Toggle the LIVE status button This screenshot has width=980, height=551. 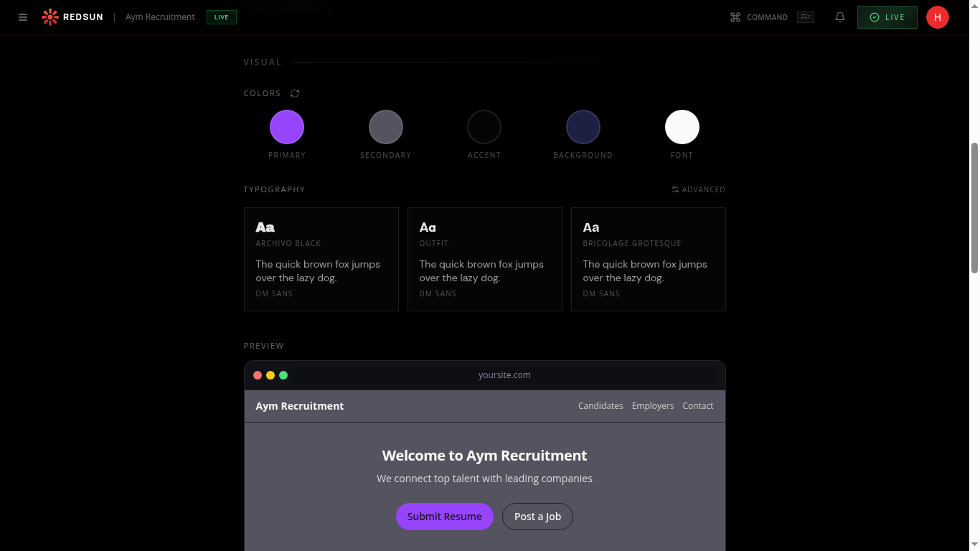(x=887, y=17)
